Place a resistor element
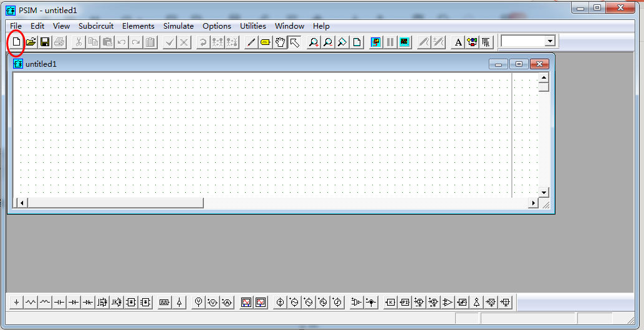 click(31, 303)
